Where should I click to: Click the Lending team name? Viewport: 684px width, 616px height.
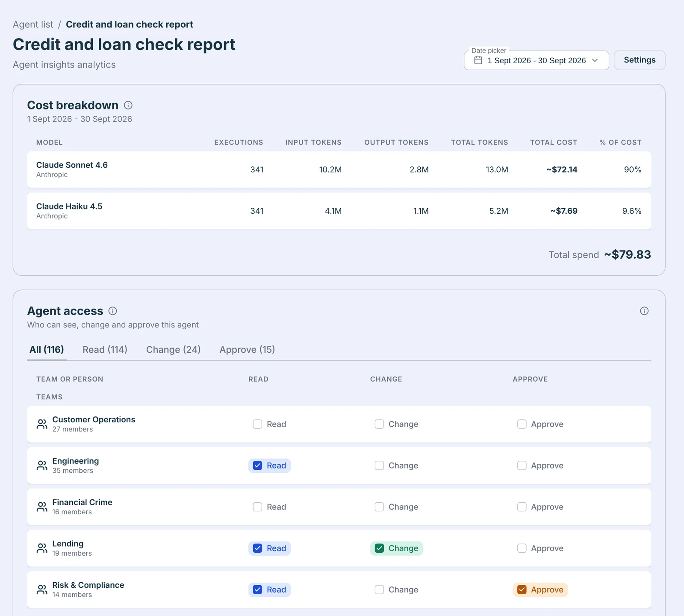pos(68,544)
